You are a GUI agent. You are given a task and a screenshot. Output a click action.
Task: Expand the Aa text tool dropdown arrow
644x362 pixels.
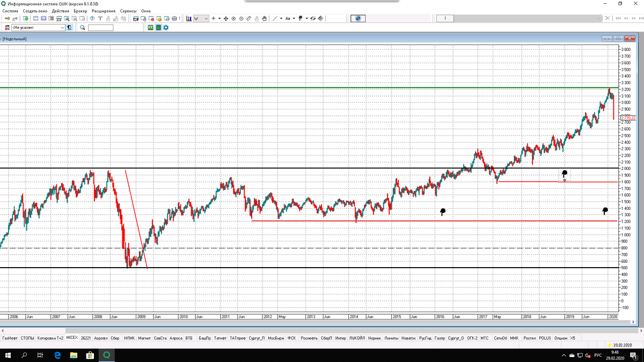tap(294, 18)
